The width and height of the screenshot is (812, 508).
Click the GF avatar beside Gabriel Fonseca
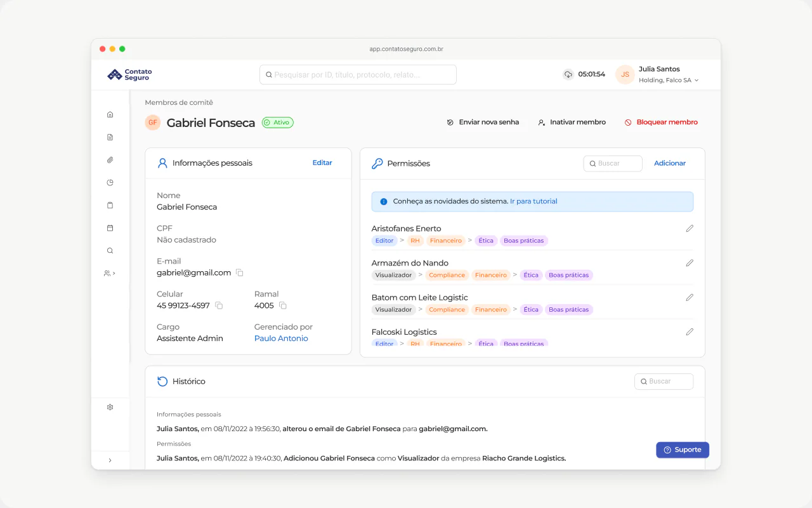(x=152, y=123)
